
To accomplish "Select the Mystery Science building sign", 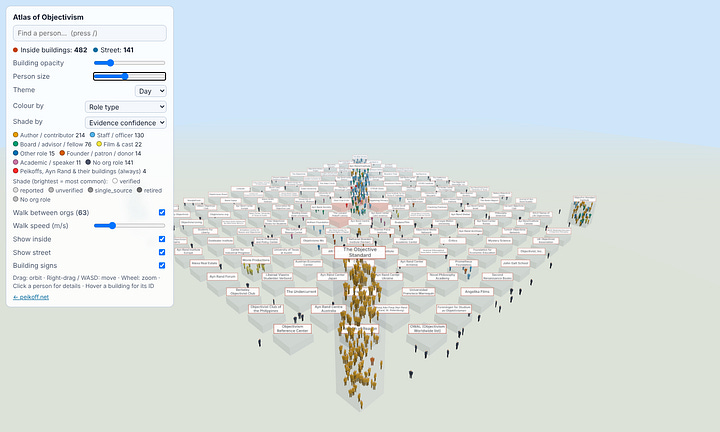I will (499, 241).
